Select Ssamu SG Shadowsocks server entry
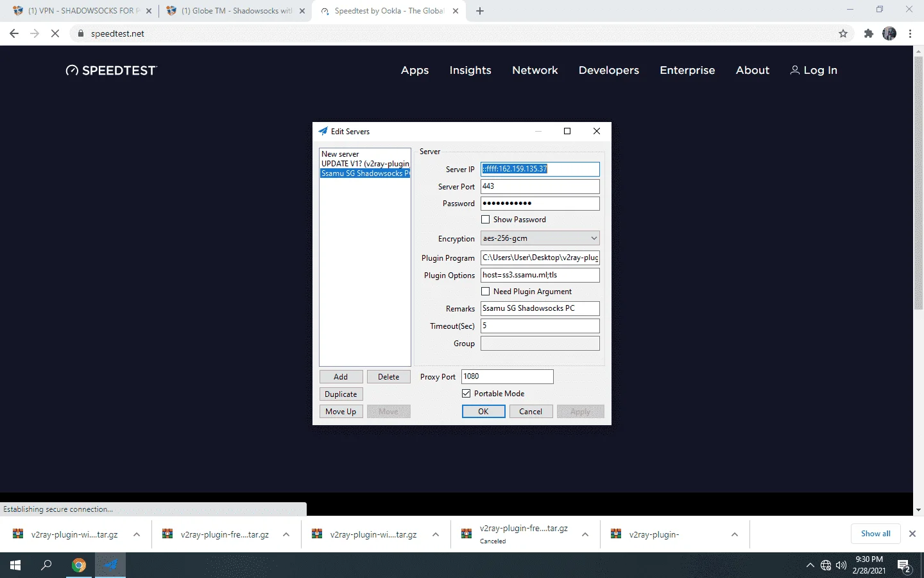This screenshot has height=578, width=924. [364, 173]
